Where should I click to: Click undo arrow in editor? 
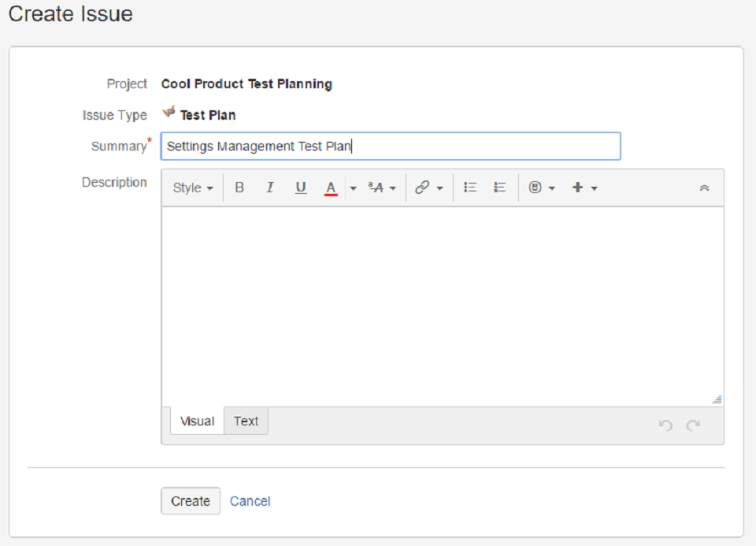tap(665, 425)
